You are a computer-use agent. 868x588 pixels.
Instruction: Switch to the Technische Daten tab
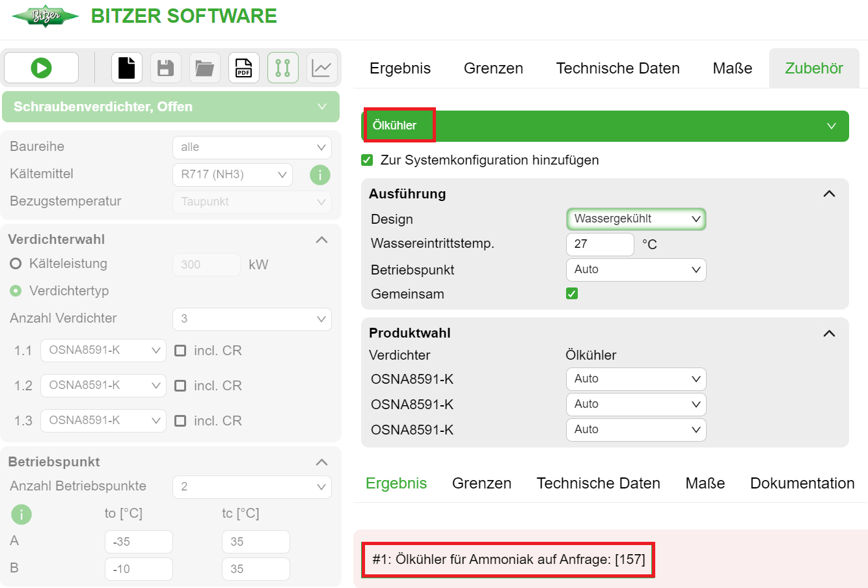(x=617, y=68)
